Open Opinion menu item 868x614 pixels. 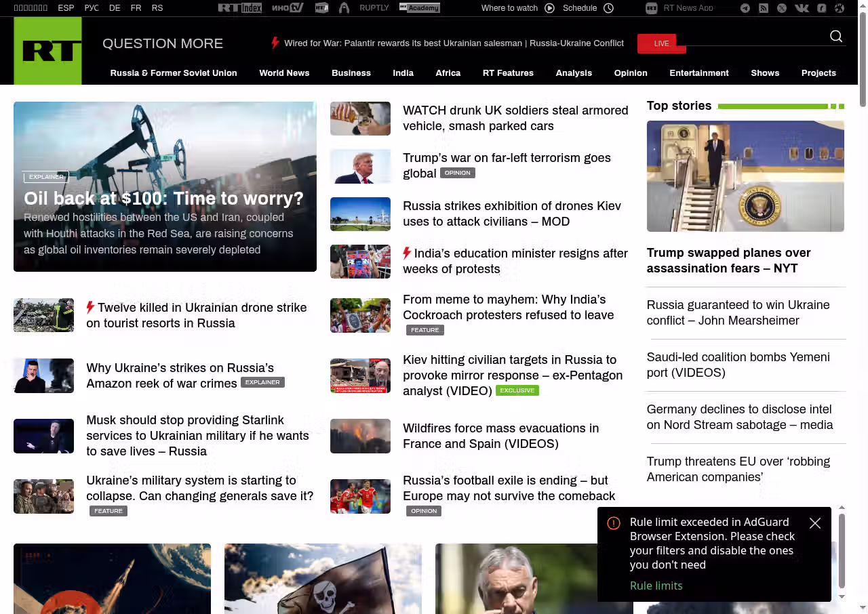tap(631, 73)
